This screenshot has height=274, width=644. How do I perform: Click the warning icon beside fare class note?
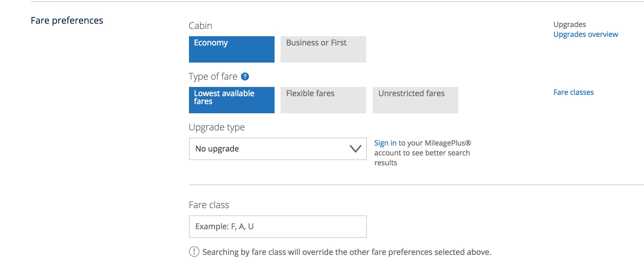pos(194,252)
